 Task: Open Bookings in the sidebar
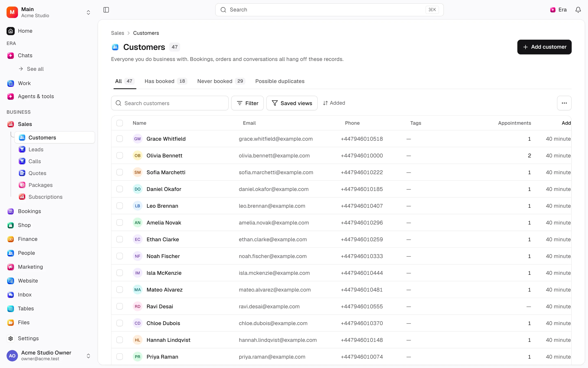(x=29, y=211)
